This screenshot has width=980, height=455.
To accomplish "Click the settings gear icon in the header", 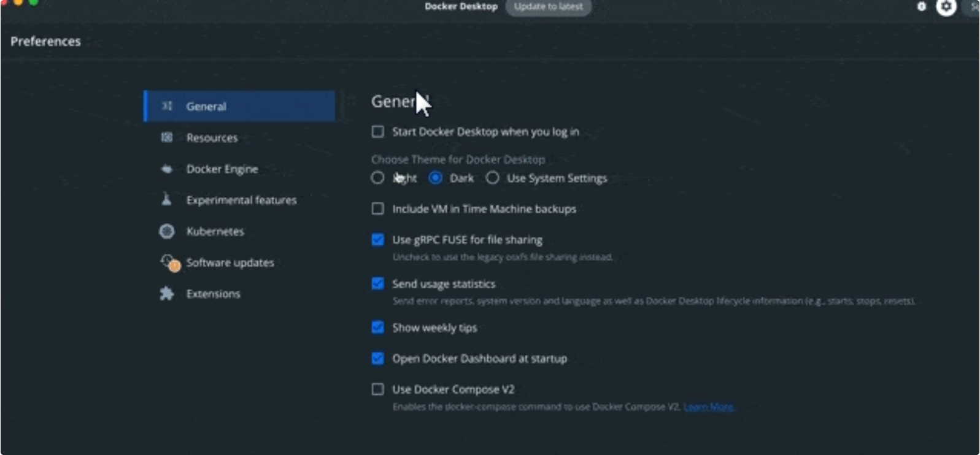I will 946,7.
